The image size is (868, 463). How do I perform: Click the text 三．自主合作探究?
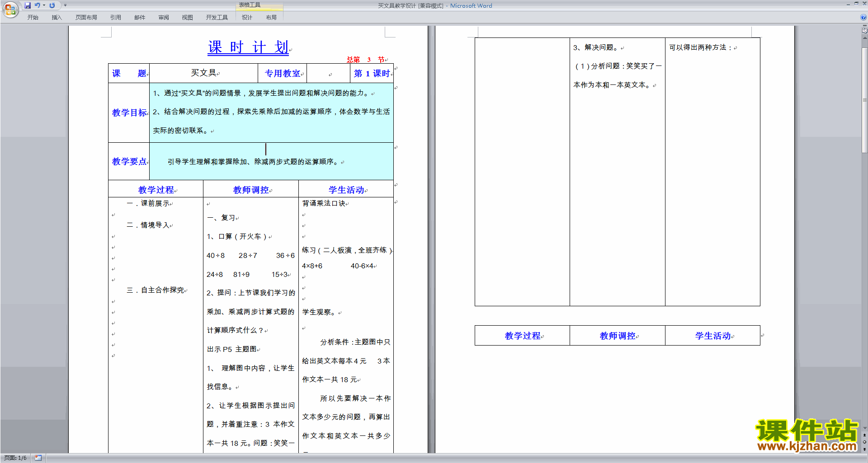pos(156,290)
